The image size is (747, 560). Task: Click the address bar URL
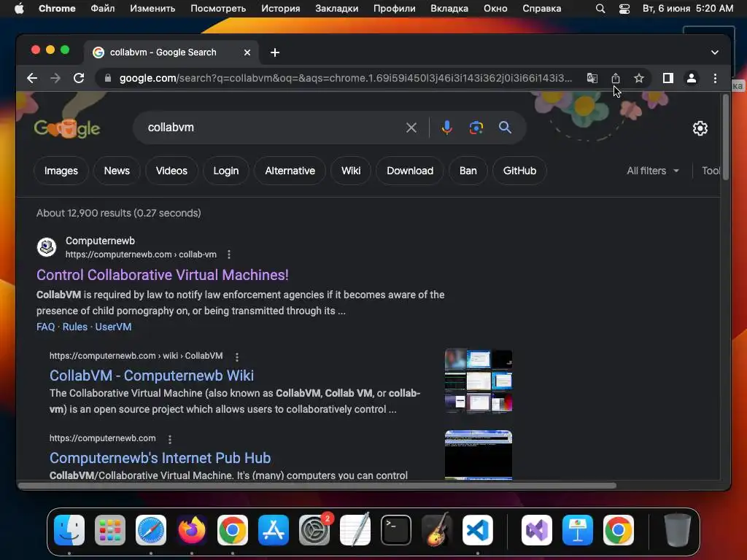click(x=345, y=78)
